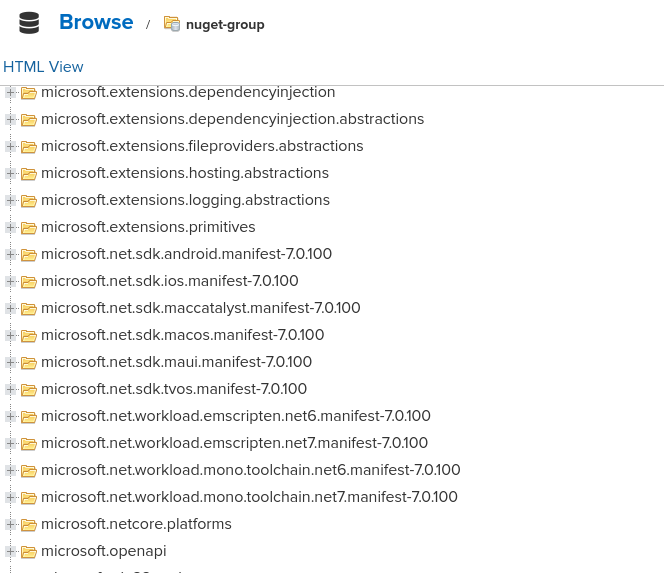664x573 pixels.
Task: Click folder icon of microsoft.extensions.dependencyinjection.abstractions
Action: pos(29,120)
